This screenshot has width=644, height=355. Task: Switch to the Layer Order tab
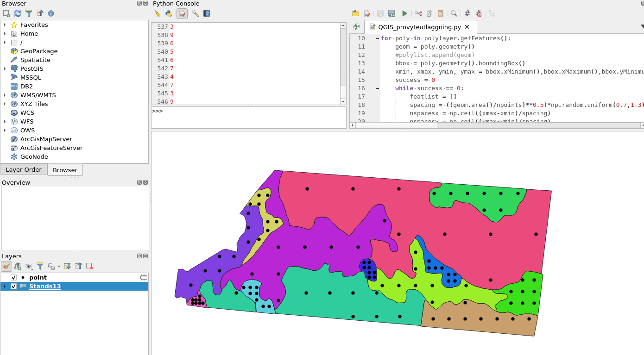click(x=24, y=170)
